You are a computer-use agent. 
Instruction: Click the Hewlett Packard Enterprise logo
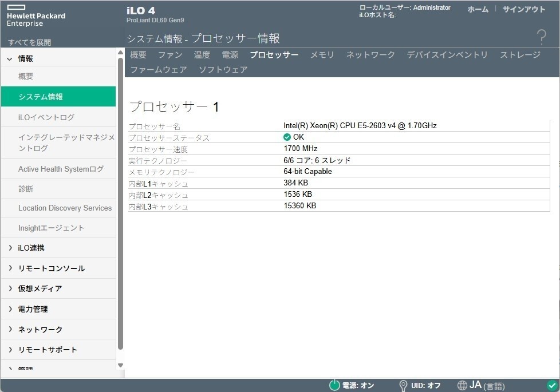(x=36, y=16)
